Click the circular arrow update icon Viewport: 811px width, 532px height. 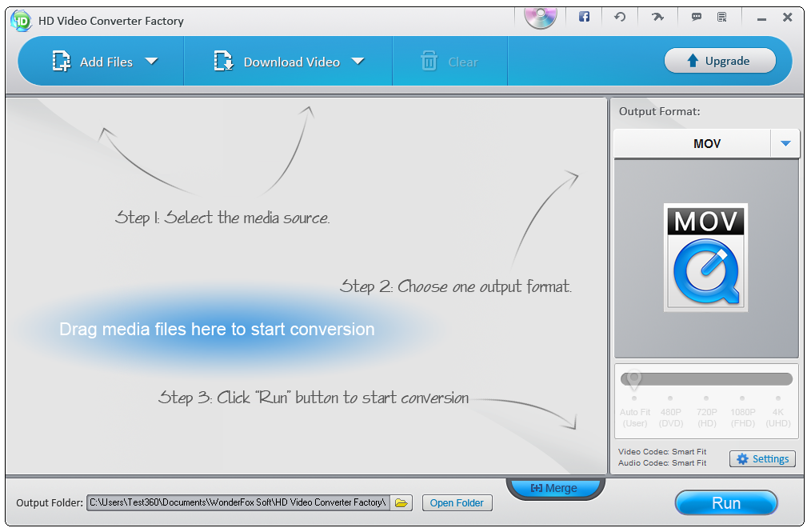click(620, 17)
